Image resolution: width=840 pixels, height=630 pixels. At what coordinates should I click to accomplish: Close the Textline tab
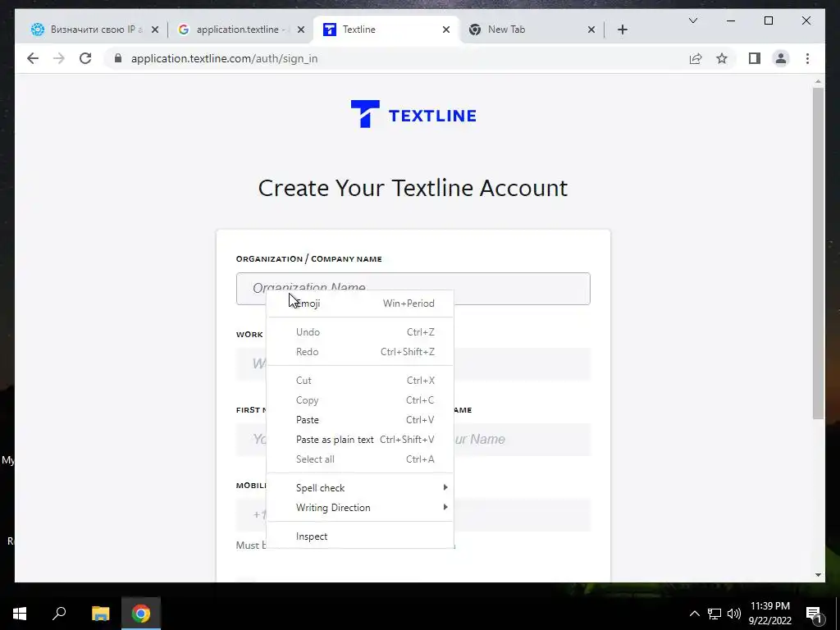[x=446, y=30]
